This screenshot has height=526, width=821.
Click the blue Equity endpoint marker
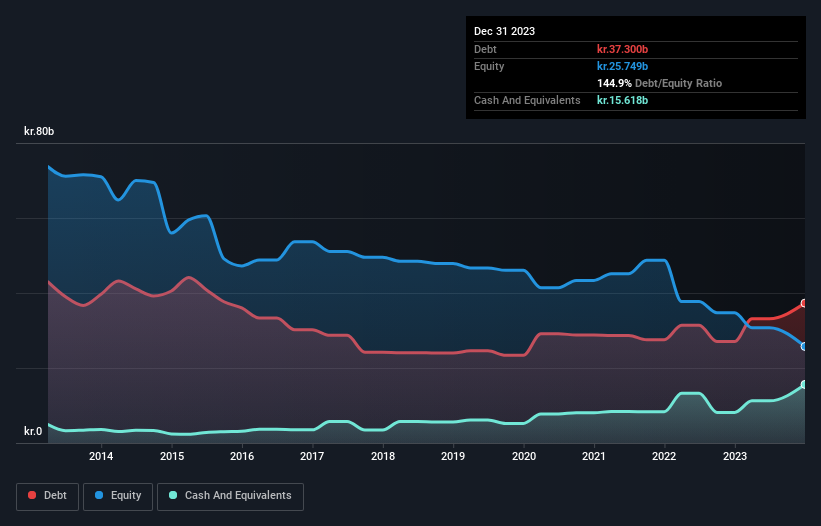pos(804,346)
